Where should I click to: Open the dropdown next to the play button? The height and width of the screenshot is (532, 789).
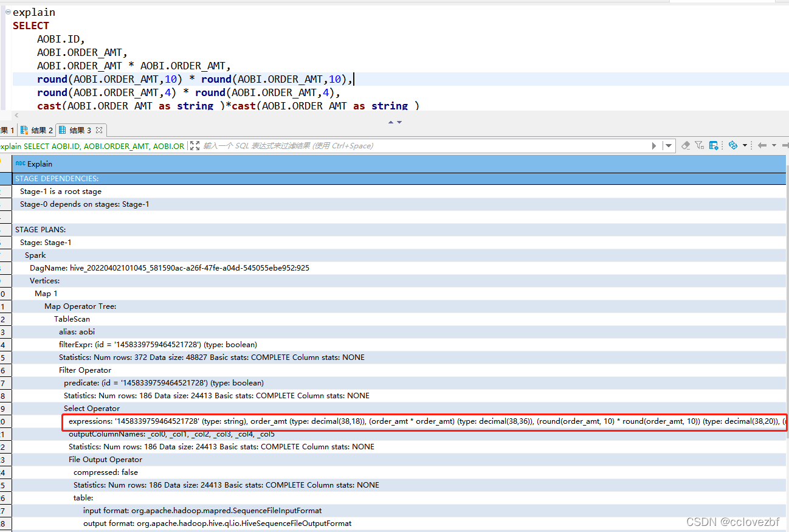click(x=667, y=145)
